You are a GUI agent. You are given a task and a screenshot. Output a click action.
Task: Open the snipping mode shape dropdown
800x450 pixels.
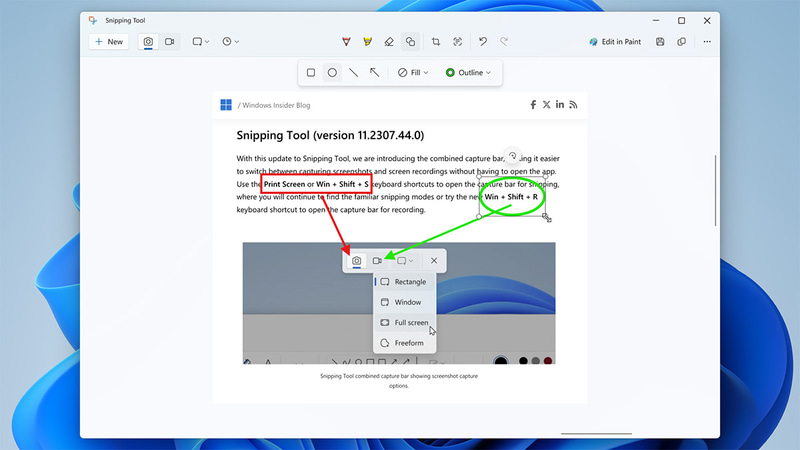(x=201, y=42)
